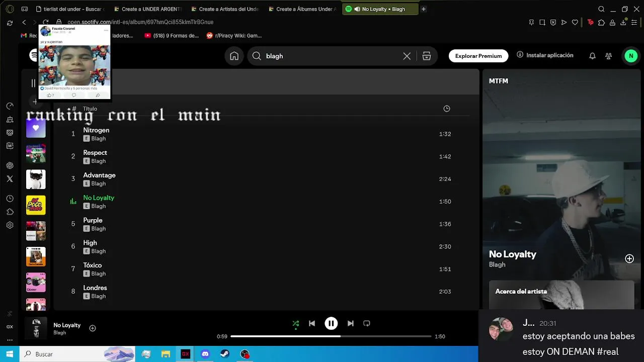Open Acerca del artista card
This screenshot has width=644, height=362.
[x=561, y=295]
